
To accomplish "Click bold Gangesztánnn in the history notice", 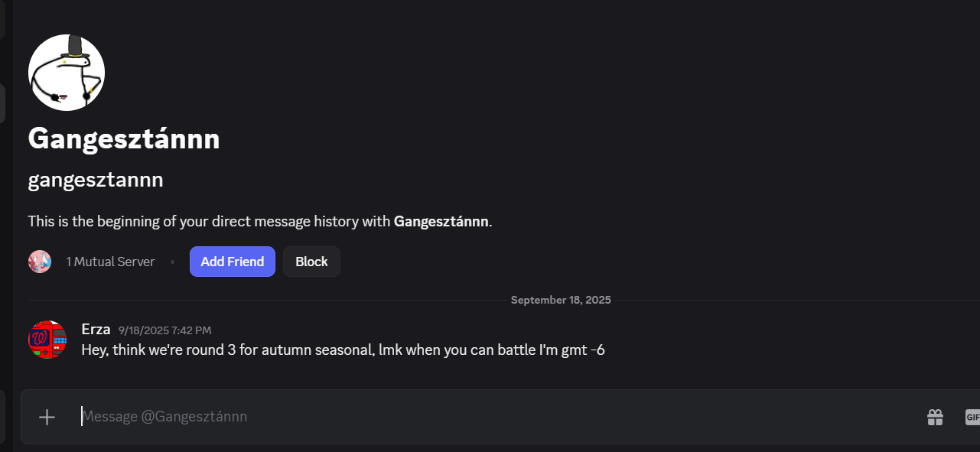I will point(441,222).
